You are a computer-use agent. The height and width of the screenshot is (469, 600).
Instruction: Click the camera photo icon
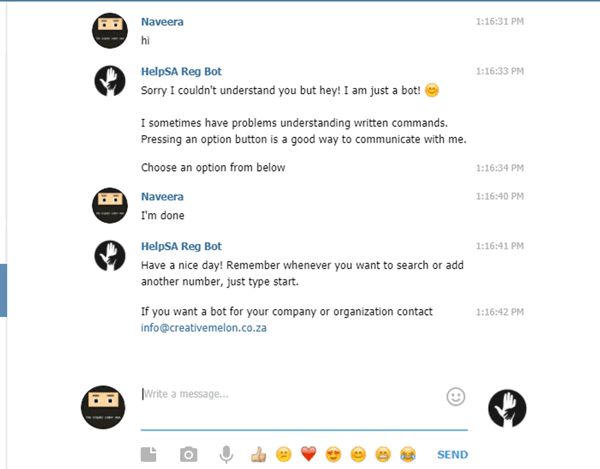[188, 455]
